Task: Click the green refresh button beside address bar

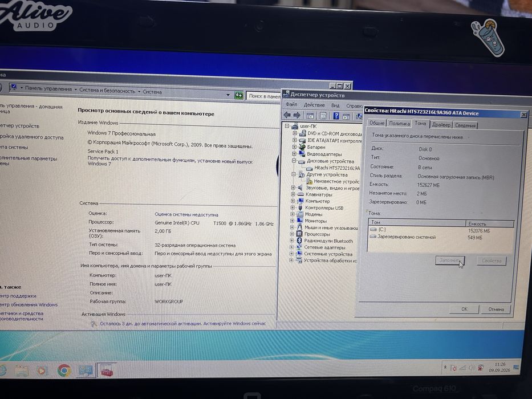Action: (239, 95)
